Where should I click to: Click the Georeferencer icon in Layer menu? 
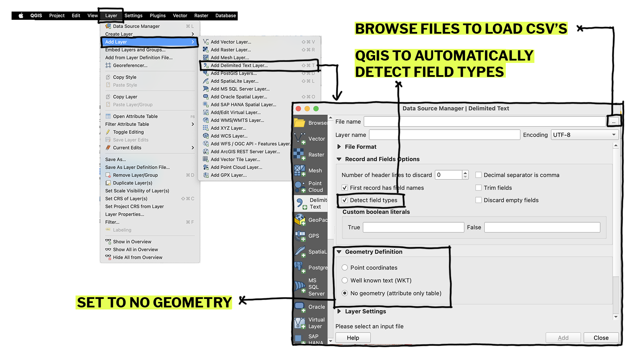click(x=108, y=65)
